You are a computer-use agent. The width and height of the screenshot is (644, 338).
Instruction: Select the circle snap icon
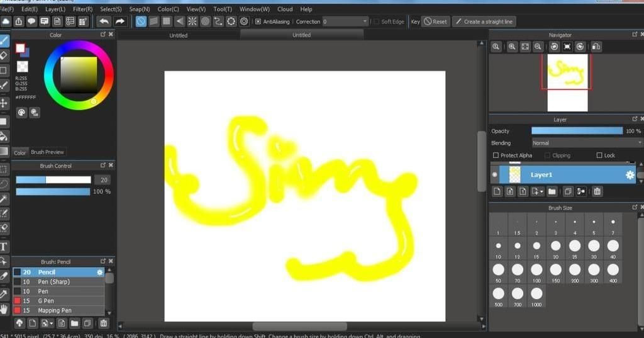tap(206, 21)
